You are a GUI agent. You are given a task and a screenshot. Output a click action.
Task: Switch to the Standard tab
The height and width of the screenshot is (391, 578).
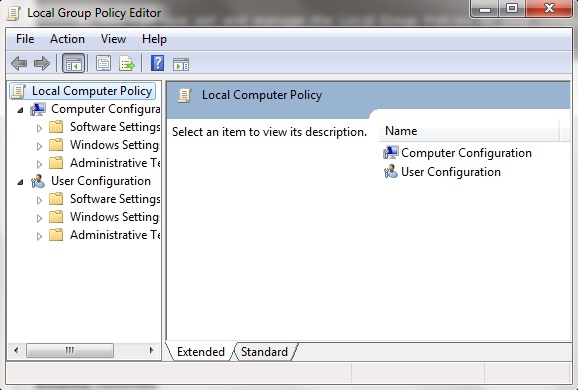coord(264,352)
